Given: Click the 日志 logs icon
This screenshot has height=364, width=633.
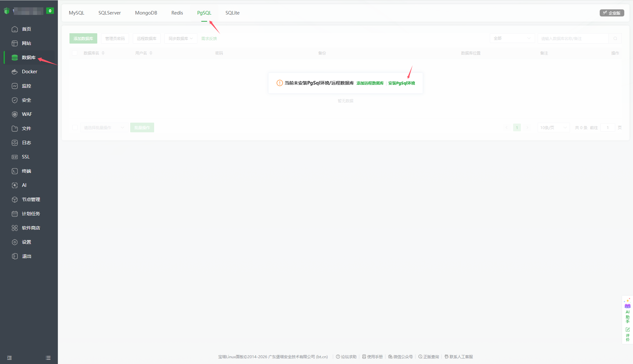Looking at the screenshot, I should (15, 143).
